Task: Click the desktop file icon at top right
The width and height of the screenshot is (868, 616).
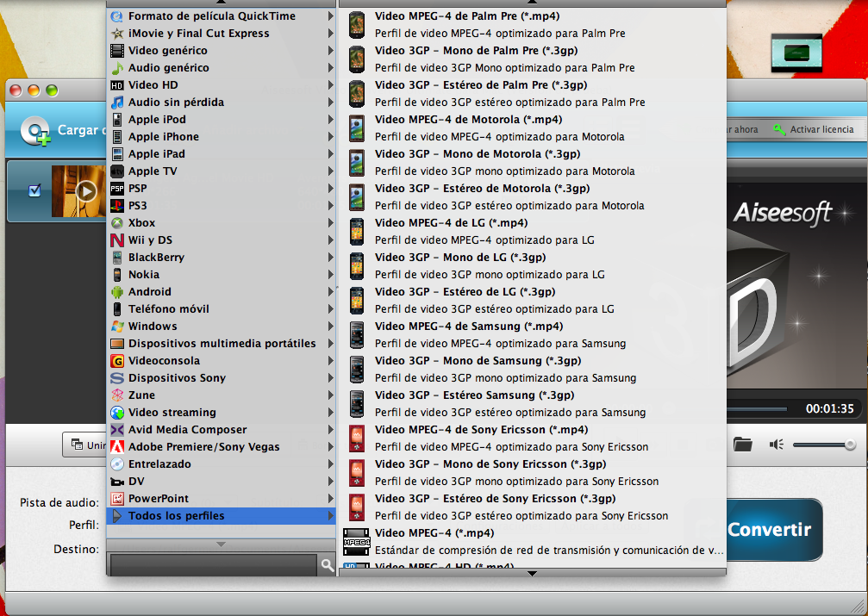Action: (796, 53)
